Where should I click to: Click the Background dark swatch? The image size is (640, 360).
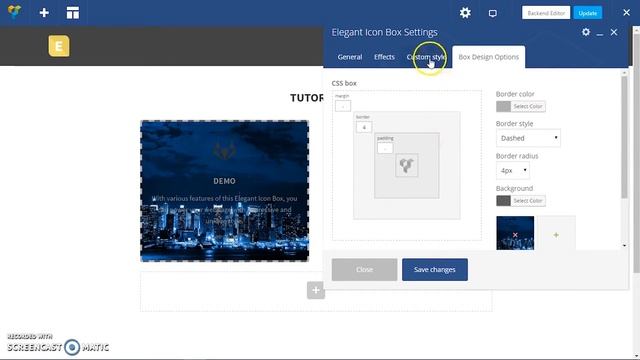pyautogui.click(x=503, y=200)
